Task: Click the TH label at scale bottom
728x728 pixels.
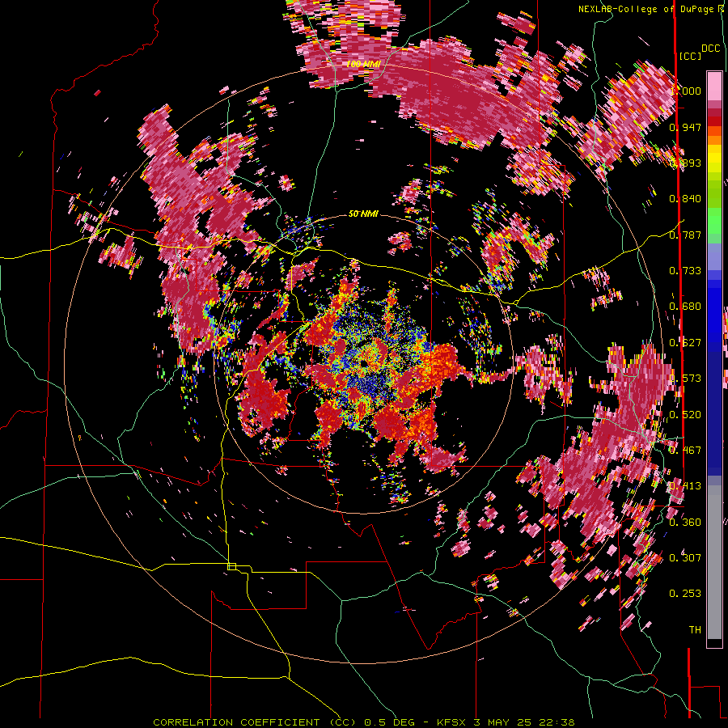Action: (x=695, y=630)
